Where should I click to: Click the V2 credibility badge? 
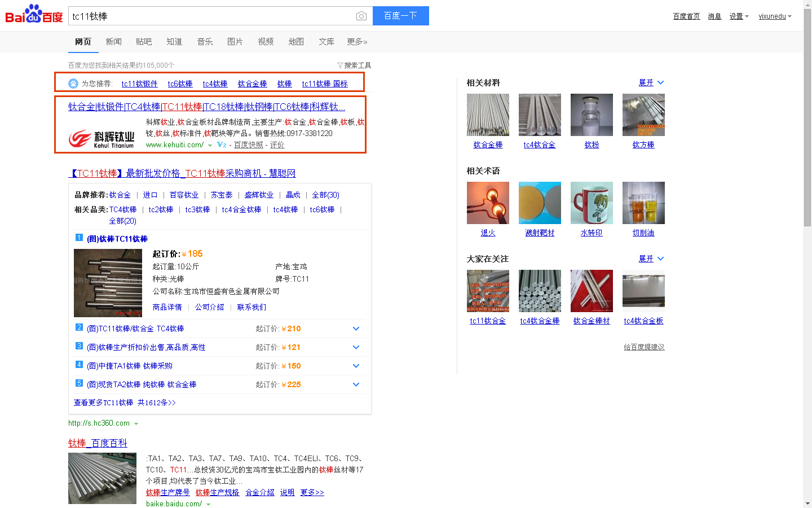pyautogui.click(x=222, y=145)
